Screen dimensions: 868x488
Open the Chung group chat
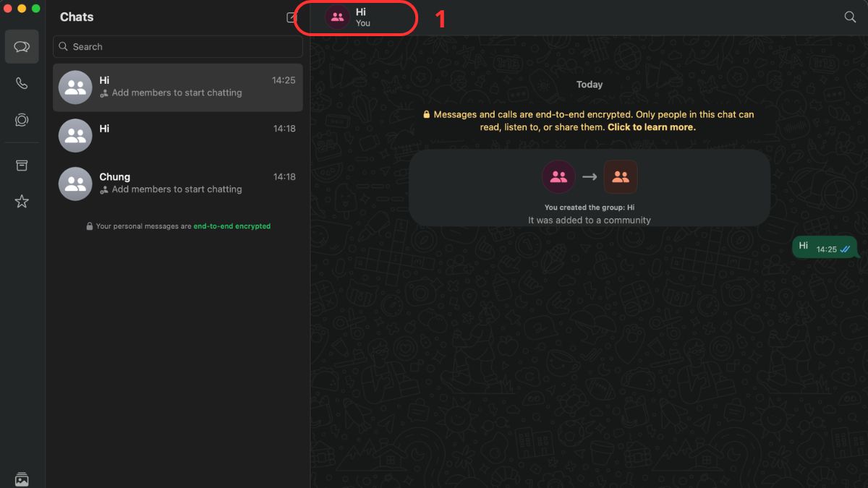click(178, 184)
